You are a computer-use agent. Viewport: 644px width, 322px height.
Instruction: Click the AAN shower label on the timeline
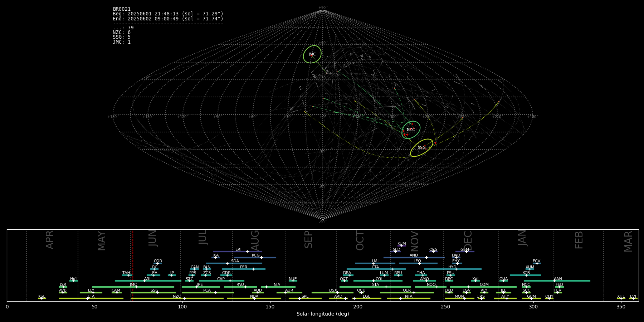[x=558, y=279]
